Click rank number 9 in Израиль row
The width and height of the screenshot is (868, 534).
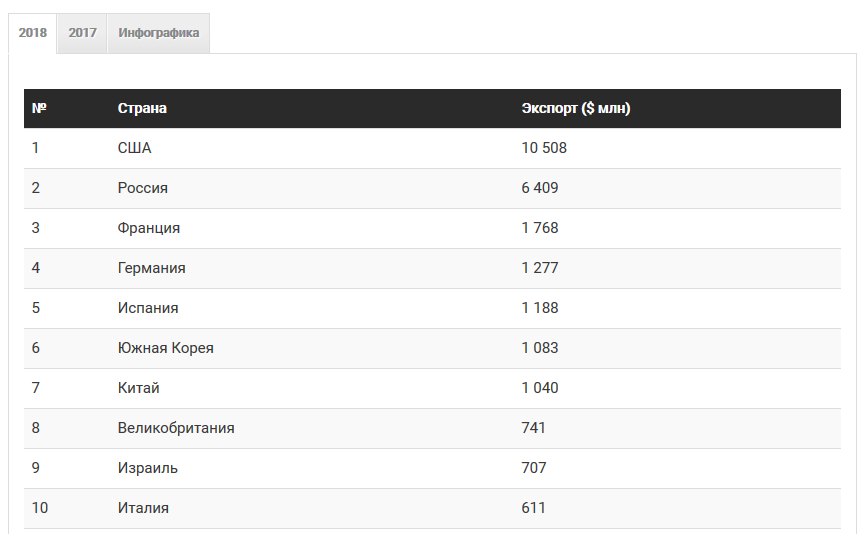(35, 468)
